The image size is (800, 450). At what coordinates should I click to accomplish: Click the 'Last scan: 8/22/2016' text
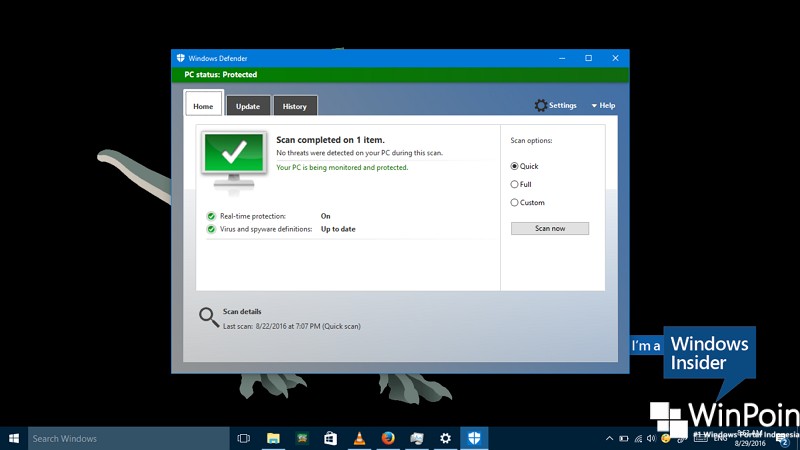click(x=291, y=326)
